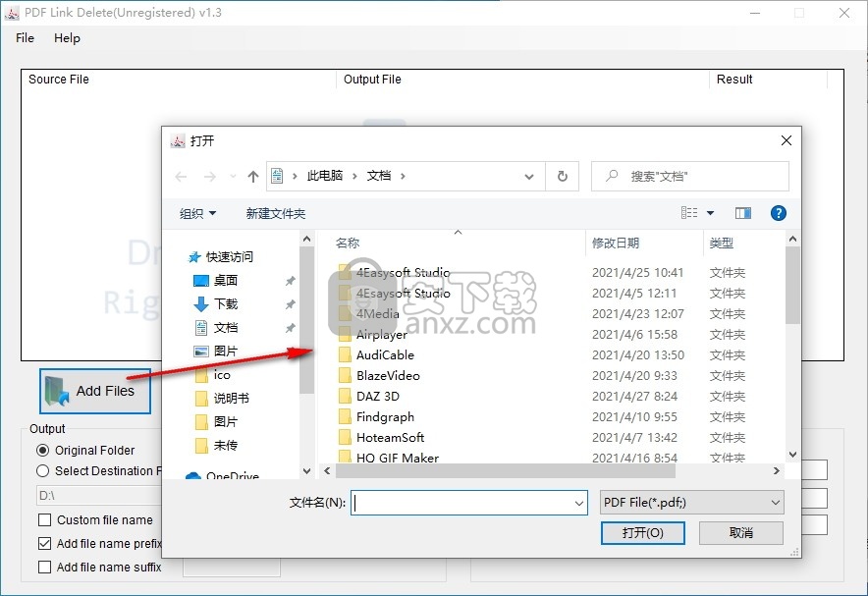
Task: Go back in the open dialog
Action: [x=181, y=177]
